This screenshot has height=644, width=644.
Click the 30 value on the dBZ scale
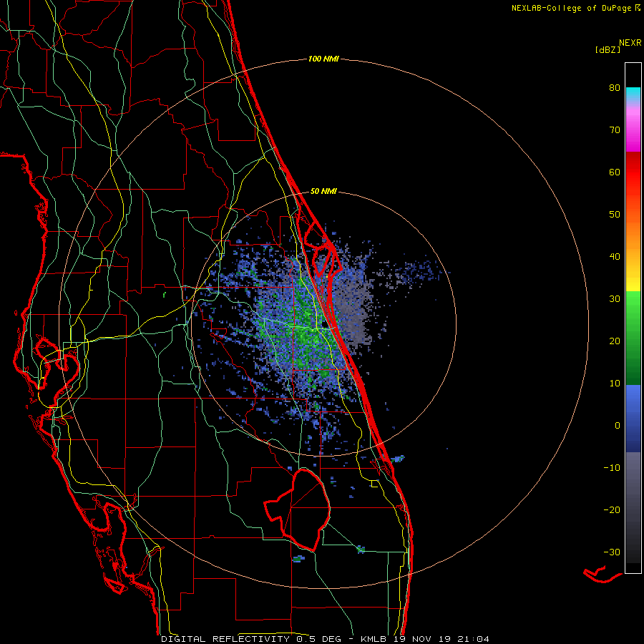[615, 298]
